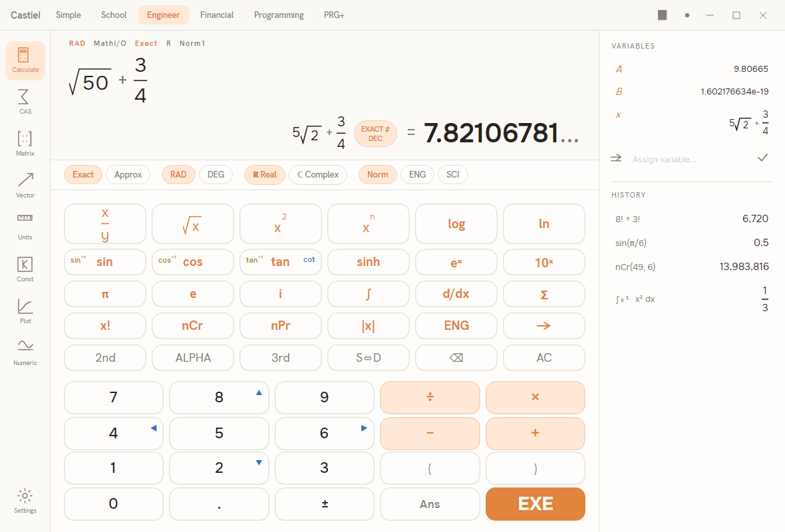Screen dimensions: 785x532
Task: Switch to Programming tab
Action: [279, 15]
